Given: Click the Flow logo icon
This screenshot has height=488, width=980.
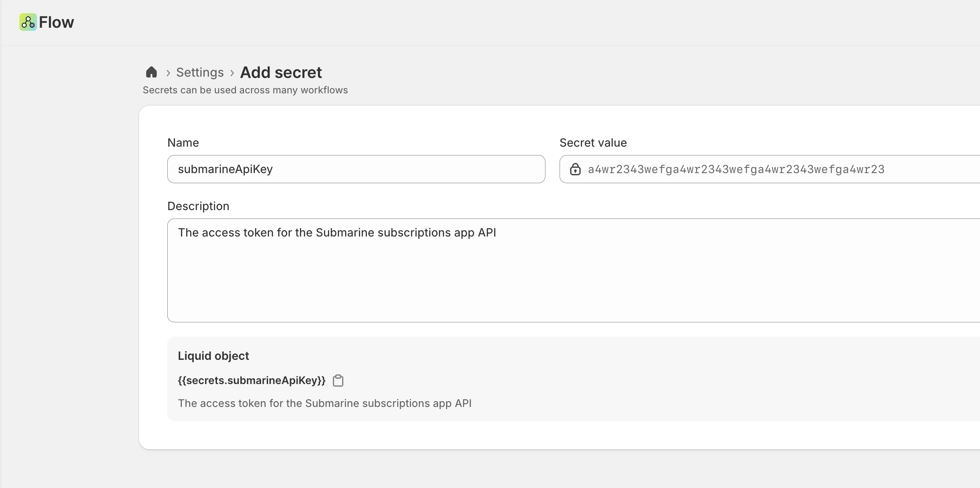Looking at the screenshot, I should click(28, 22).
